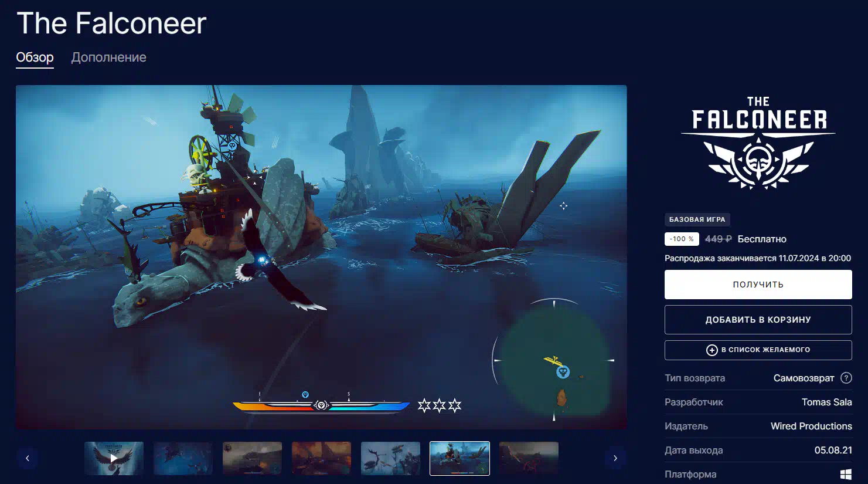Add game to wishlist В СПИСОК ЖЕЛАЕМОГО
868x484 pixels.
pos(758,350)
